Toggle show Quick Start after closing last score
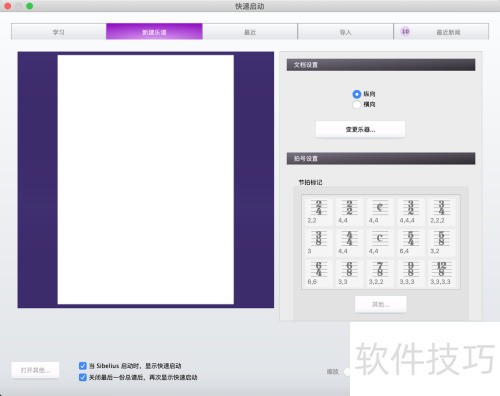 83,377
